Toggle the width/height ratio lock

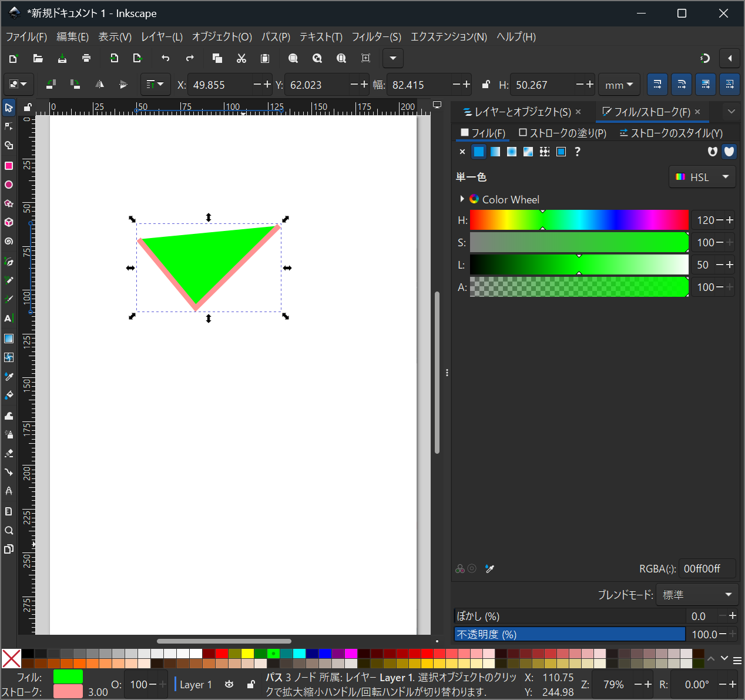pyautogui.click(x=485, y=85)
